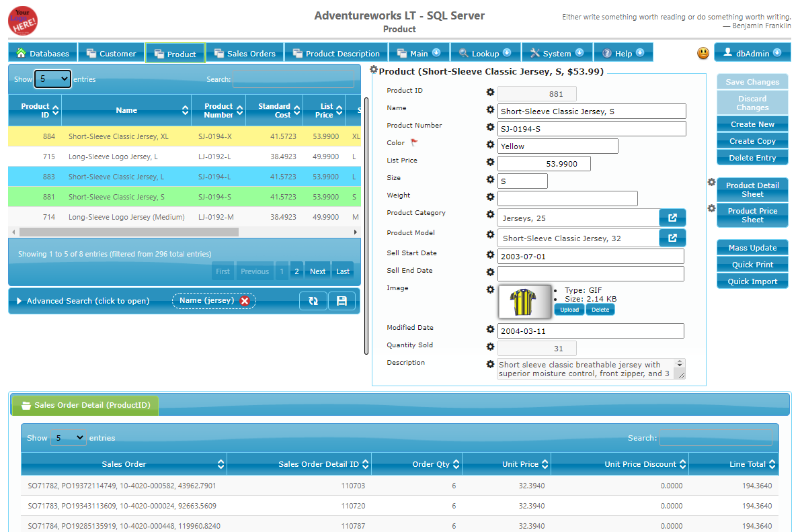Click the Save Changes button
The width and height of the screenshot is (800, 532).
[x=752, y=81]
